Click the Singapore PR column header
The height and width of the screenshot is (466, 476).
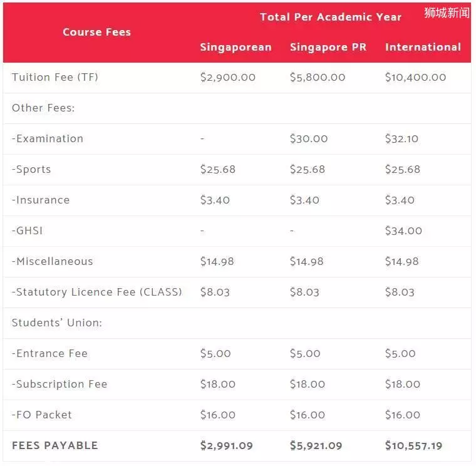(328, 48)
